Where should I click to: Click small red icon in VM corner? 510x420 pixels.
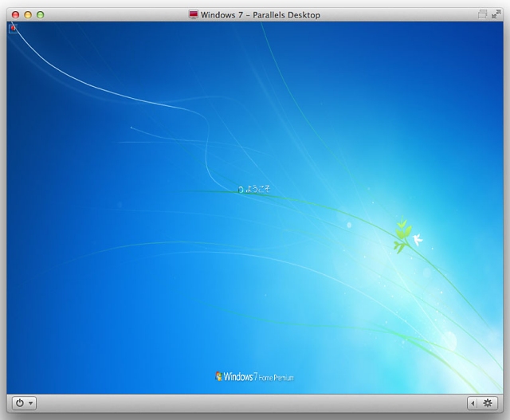[x=13, y=29]
